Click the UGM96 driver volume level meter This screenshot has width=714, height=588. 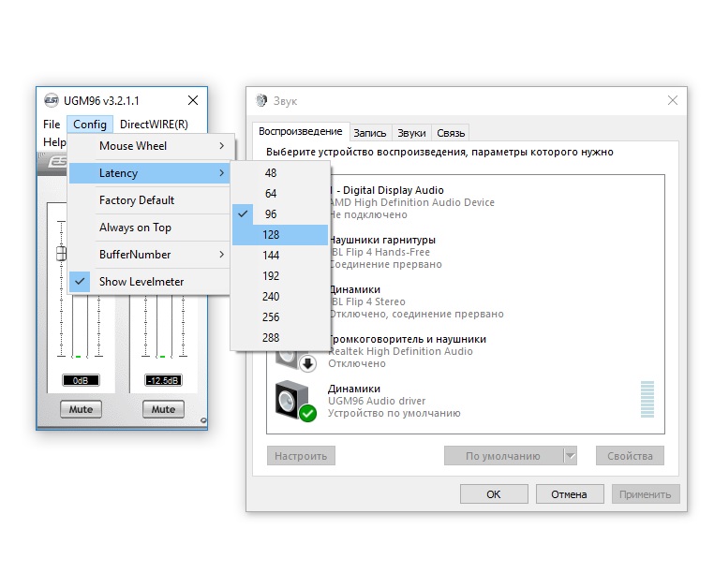[647, 399]
